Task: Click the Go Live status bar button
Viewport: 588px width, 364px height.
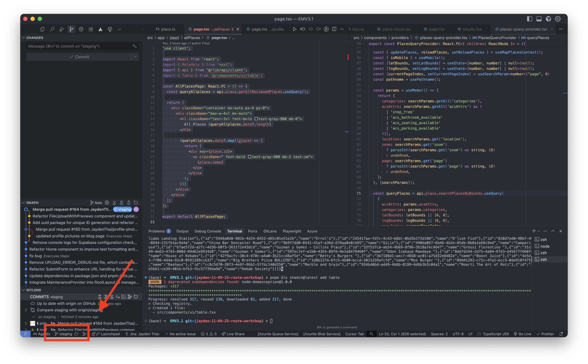Action: point(522,334)
